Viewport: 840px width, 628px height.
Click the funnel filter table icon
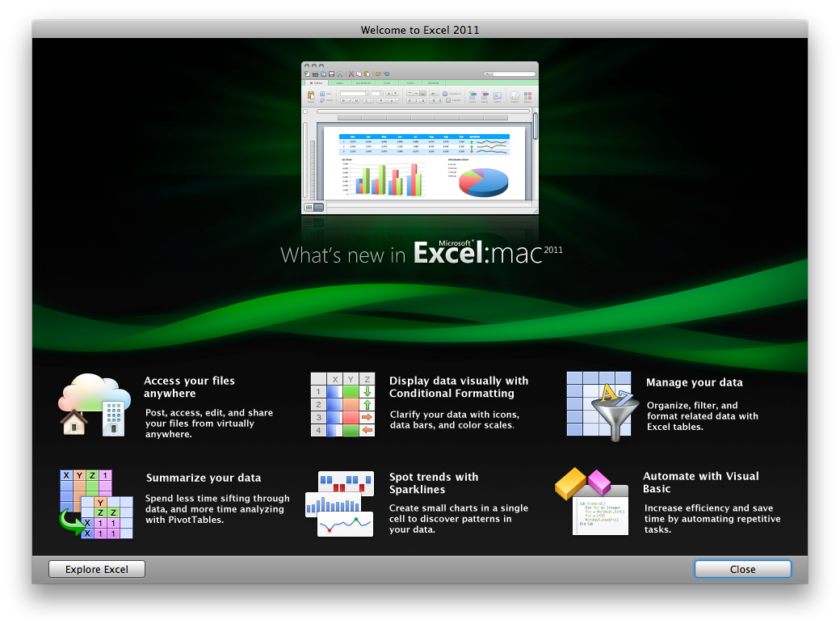tap(603, 407)
